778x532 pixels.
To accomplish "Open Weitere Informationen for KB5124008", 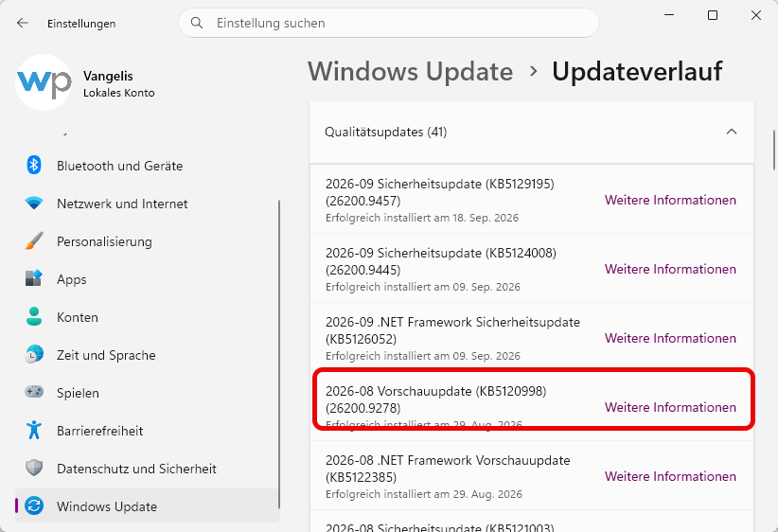I will click(670, 269).
